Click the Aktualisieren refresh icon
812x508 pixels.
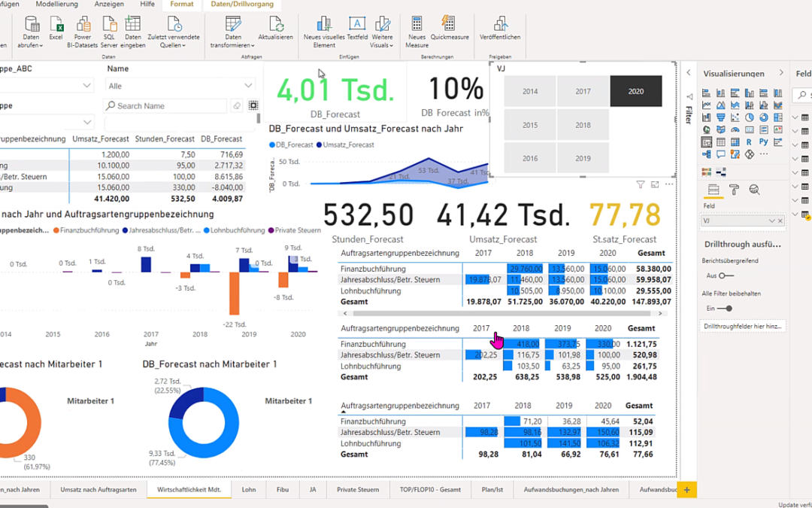coord(275,28)
